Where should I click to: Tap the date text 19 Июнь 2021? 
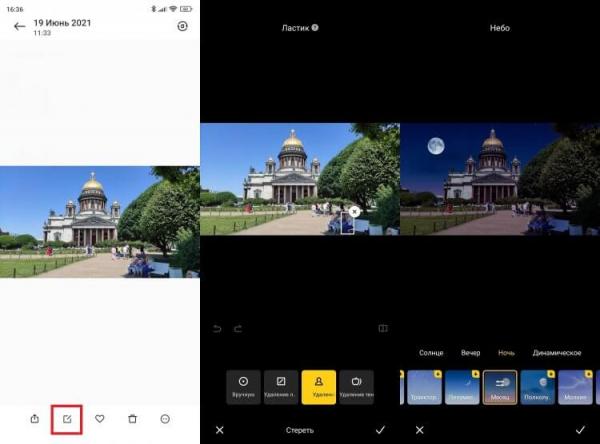(62, 23)
